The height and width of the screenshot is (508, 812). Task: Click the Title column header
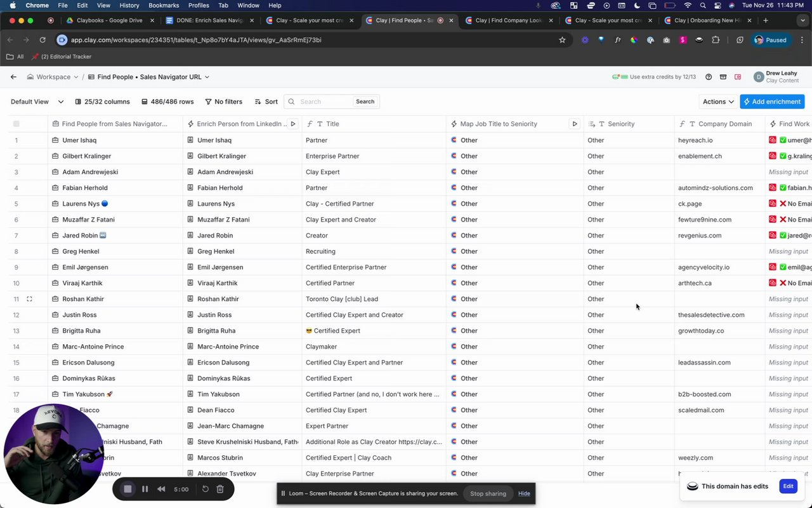click(374, 124)
